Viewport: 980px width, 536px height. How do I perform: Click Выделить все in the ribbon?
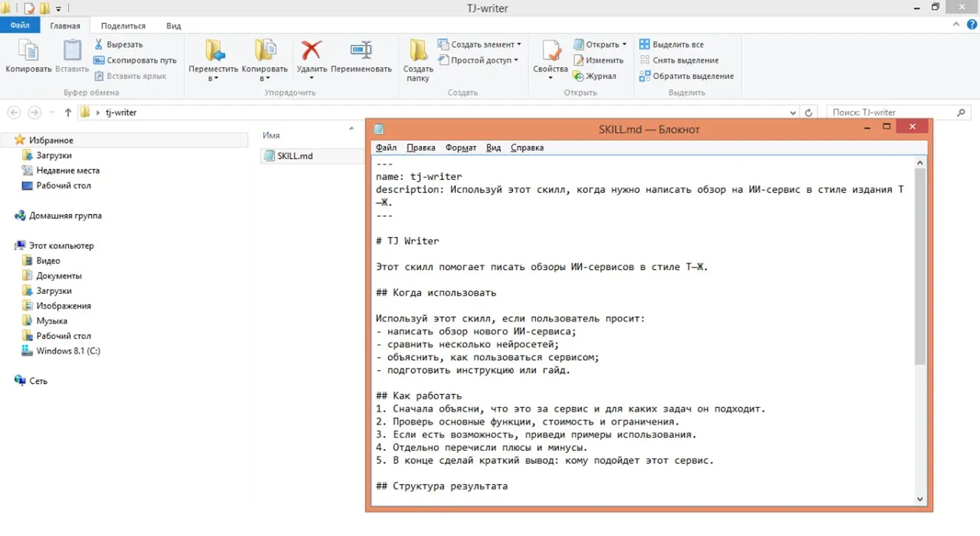(671, 44)
